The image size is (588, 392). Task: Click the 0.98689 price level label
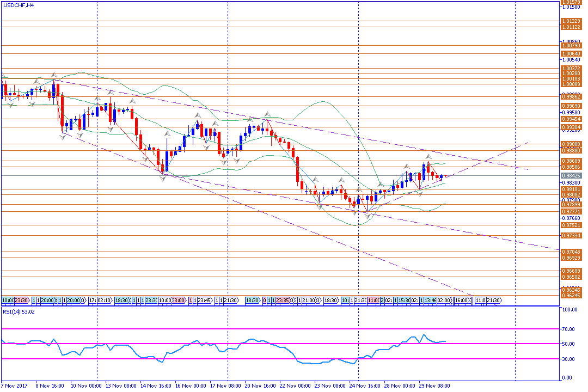click(571, 161)
